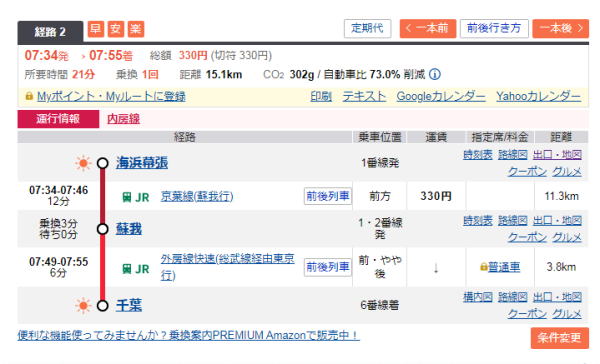Click the 早 (fastest) route badge
This screenshot has width=600, height=364.
[x=96, y=29]
